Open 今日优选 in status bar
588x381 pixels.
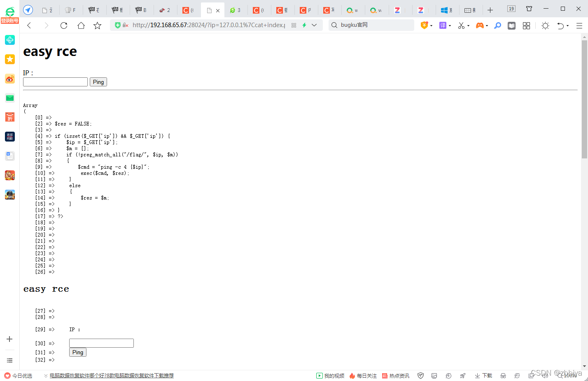tap(18, 376)
